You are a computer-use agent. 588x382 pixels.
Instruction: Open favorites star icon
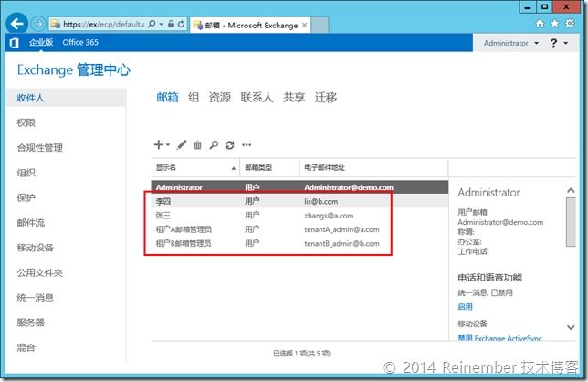(x=554, y=24)
